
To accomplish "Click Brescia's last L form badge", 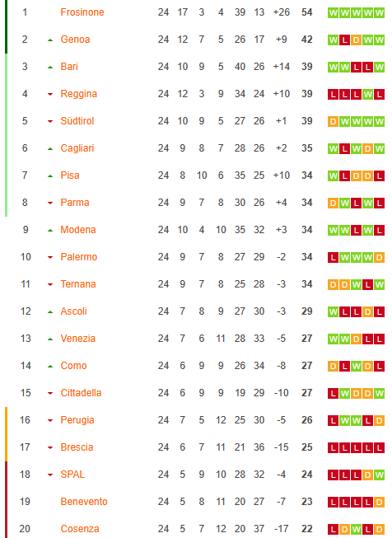I will pyautogui.click(x=379, y=447).
